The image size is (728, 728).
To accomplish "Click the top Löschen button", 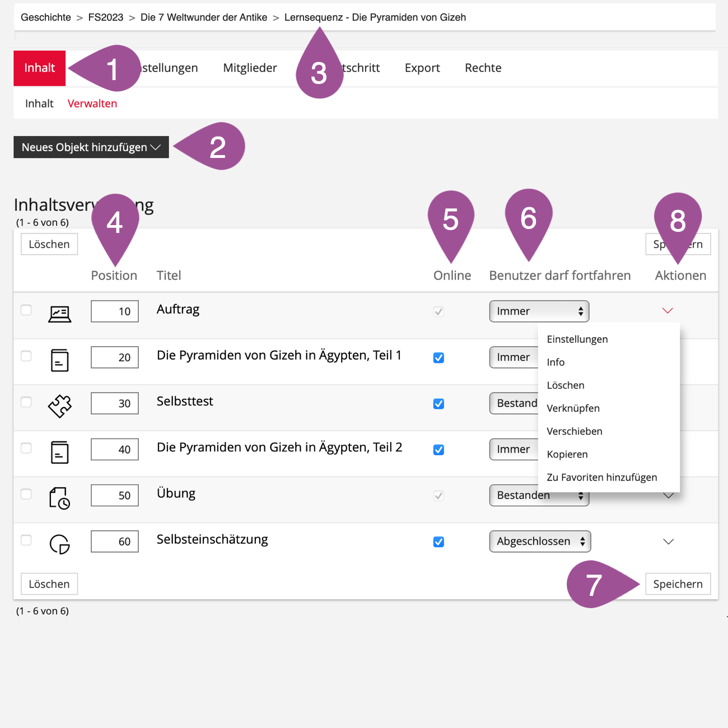I will pos(49,244).
